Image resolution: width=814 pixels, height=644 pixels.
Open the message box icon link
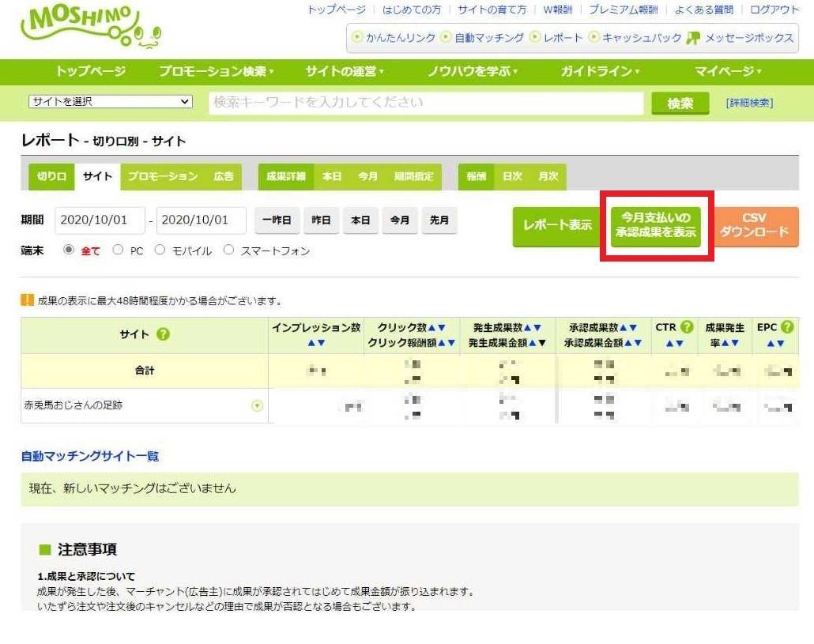point(693,38)
